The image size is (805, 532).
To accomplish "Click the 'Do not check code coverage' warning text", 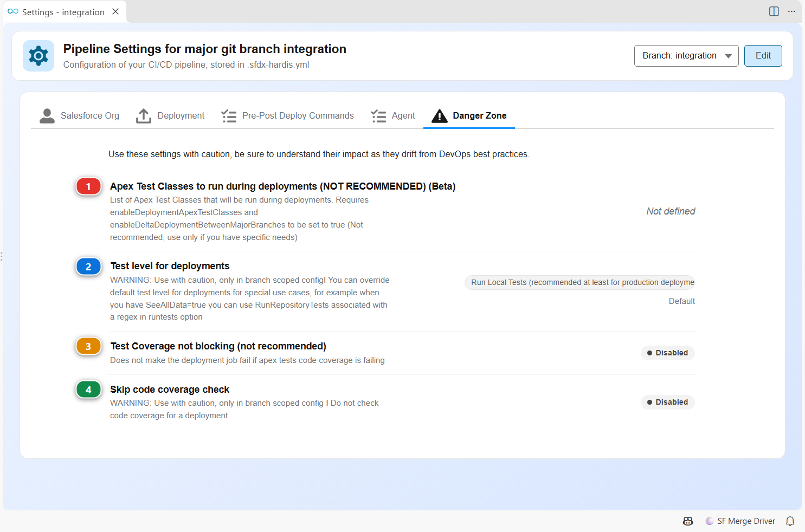I will click(x=244, y=409).
